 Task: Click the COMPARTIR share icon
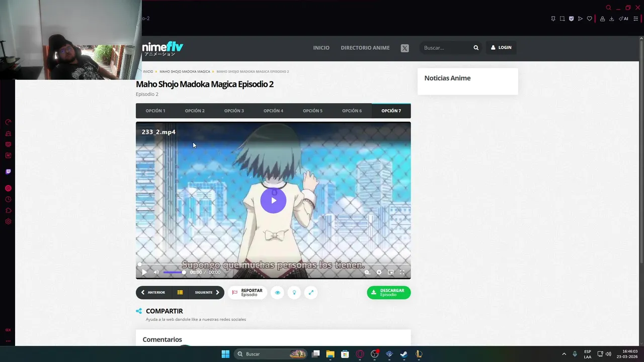139,311
